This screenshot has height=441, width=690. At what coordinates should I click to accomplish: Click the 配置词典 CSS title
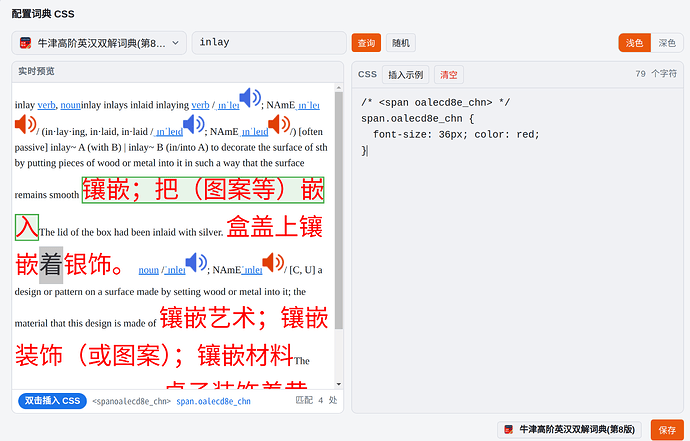(43, 14)
